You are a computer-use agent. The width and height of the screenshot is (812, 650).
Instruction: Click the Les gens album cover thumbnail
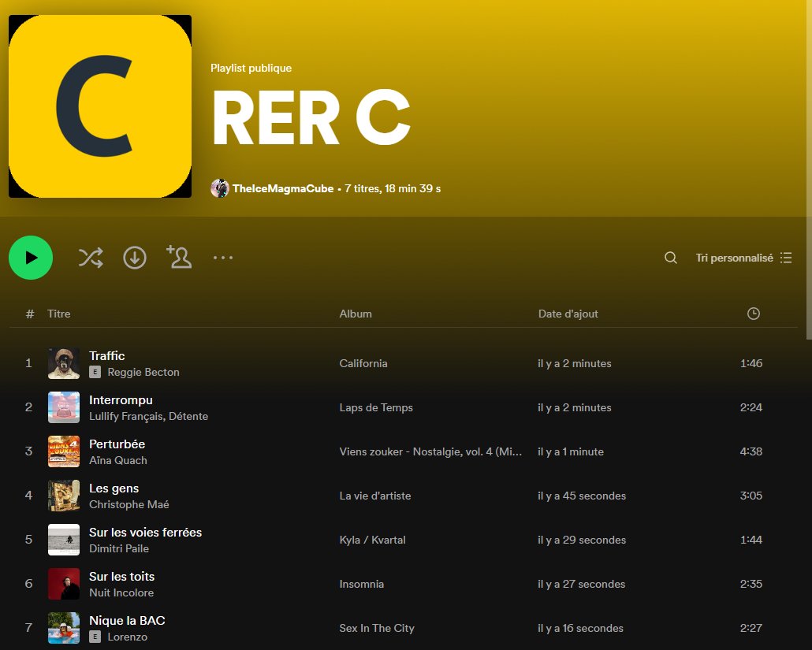coord(64,496)
